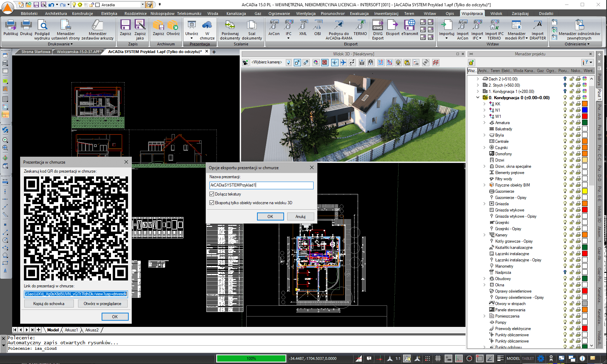Click the Publikuj ribbon icon
The height and width of the screenshot is (364, 607).
pos(10,28)
